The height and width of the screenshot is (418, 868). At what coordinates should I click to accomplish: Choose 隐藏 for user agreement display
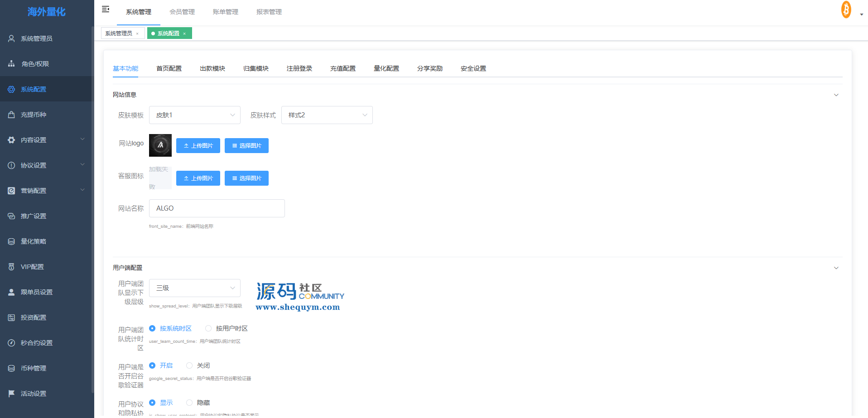(x=189, y=403)
